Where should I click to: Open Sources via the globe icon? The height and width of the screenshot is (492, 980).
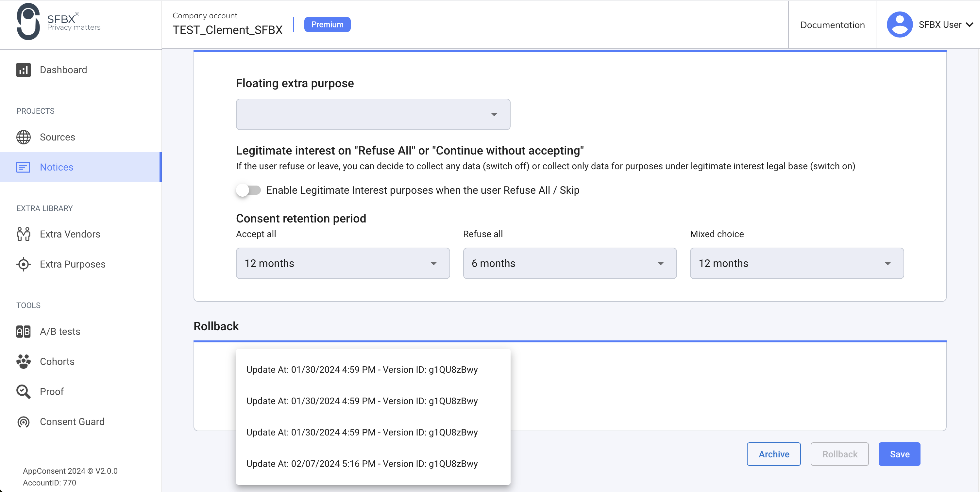point(23,137)
